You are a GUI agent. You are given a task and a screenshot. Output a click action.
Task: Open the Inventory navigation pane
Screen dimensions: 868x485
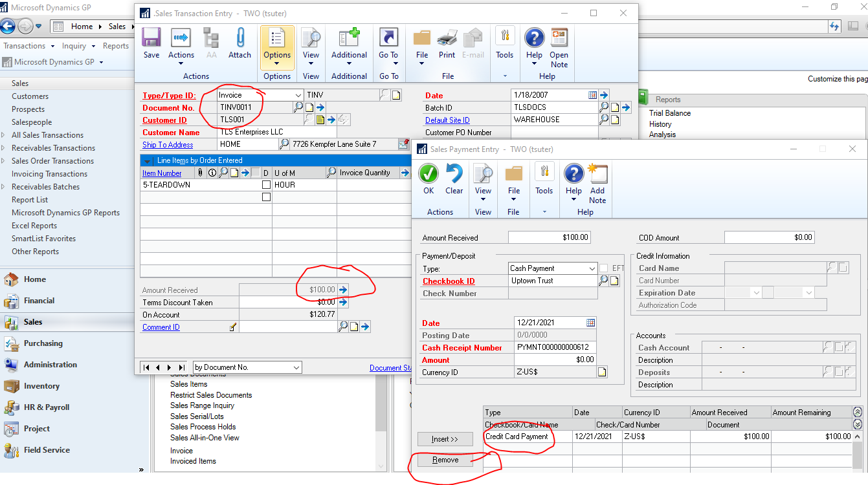67,385
